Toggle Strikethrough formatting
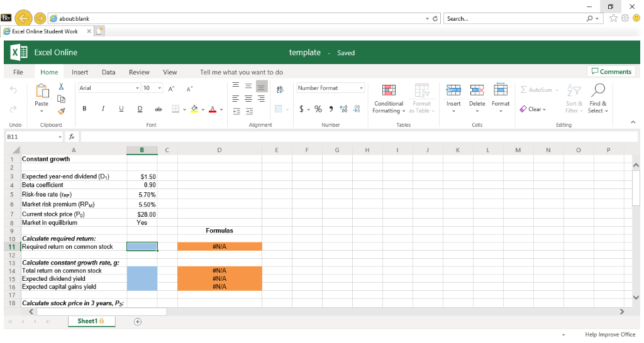The image size is (644, 343). pos(157,109)
